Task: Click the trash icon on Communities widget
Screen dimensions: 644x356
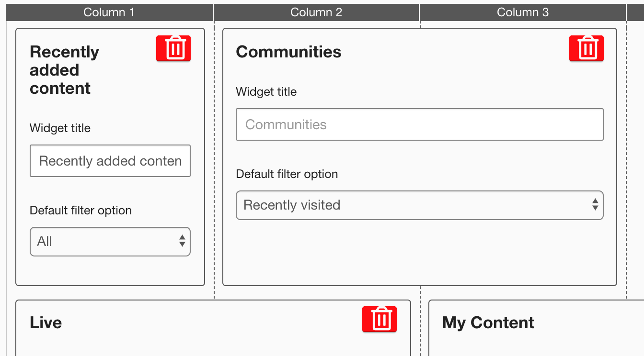Action: tap(586, 48)
